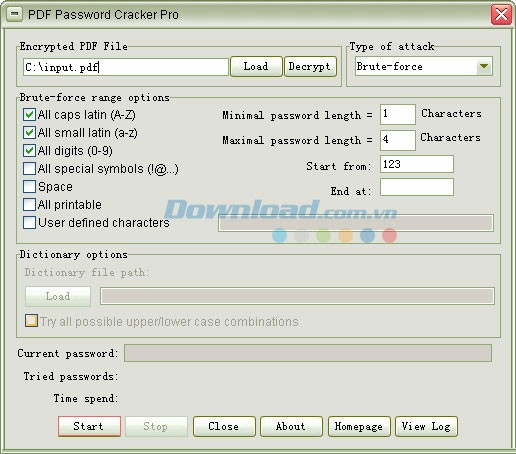Image resolution: width=516 pixels, height=454 pixels.
Task: Click the Maximal password length field
Action: 398,140
